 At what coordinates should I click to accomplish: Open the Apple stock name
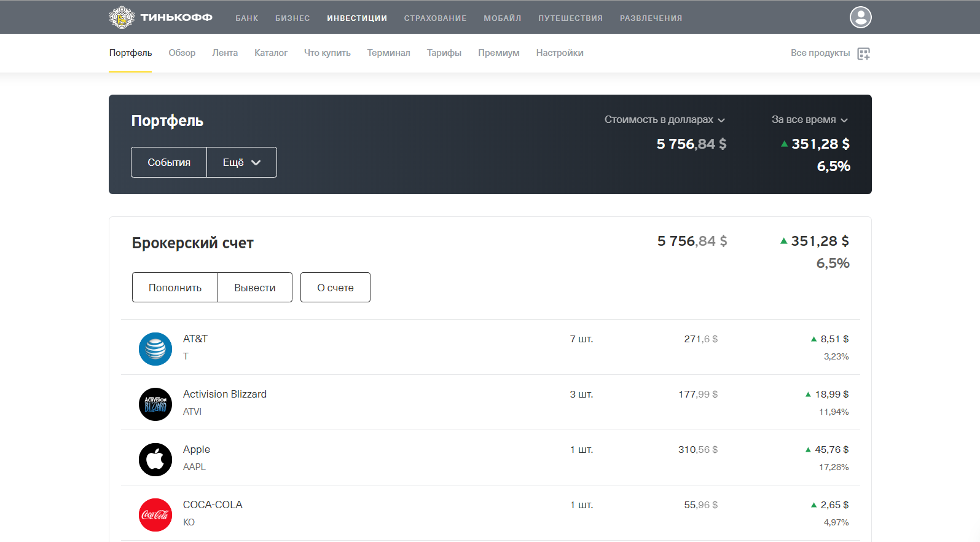[x=197, y=449]
